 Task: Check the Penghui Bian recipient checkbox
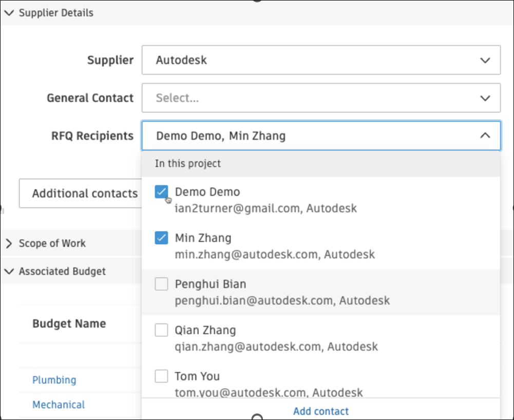coord(162,284)
